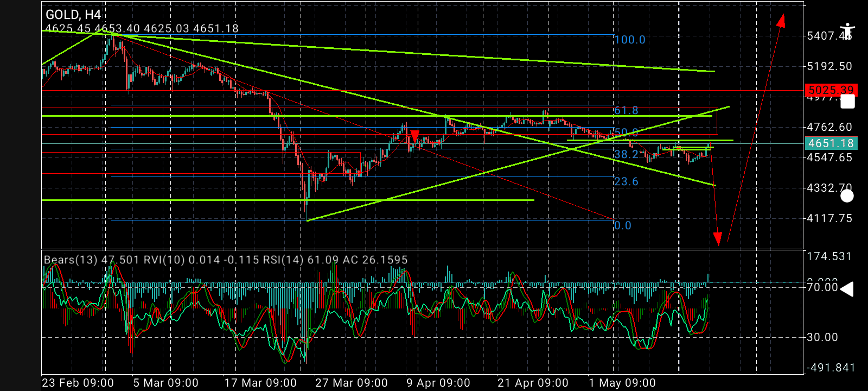Viewport: 868px width, 391px height.
Task: Click the Bears(13) 47.501 indicator readout
Action: coord(91,260)
